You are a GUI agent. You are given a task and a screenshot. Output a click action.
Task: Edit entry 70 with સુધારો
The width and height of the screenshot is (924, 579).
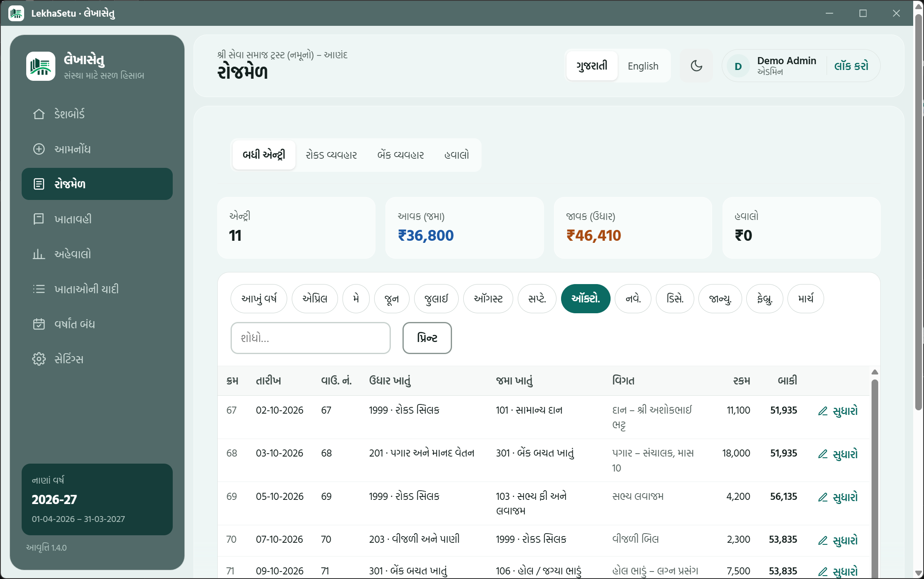click(838, 541)
